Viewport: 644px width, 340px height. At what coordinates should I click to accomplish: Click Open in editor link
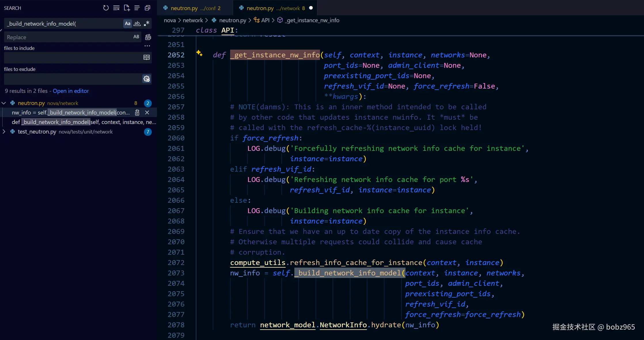71,91
